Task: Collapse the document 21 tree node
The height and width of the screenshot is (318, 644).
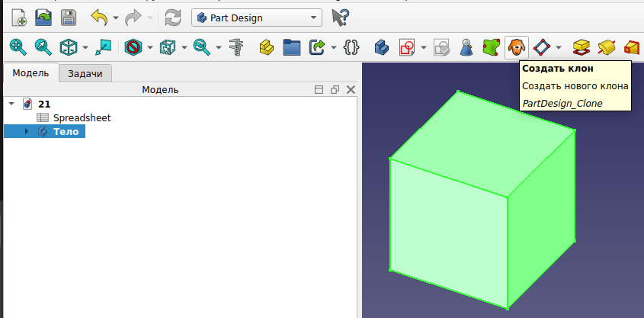Action: tap(11, 104)
